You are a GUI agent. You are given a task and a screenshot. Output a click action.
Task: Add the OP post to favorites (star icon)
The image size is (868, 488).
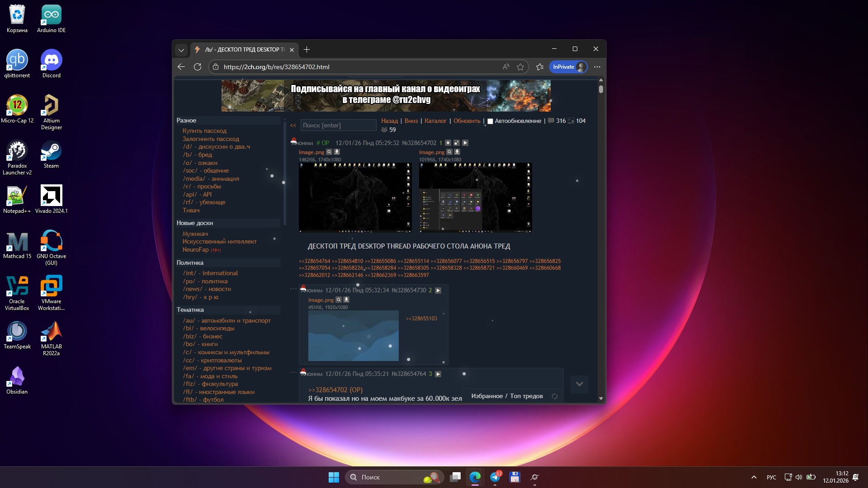pyautogui.click(x=448, y=143)
